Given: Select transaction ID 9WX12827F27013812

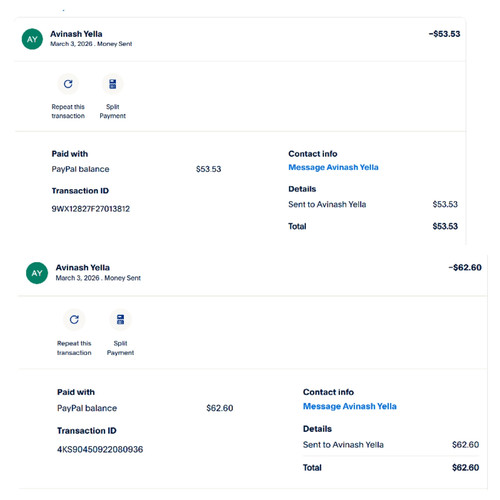Looking at the screenshot, I should pyautogui.click(x=91, y=209).
